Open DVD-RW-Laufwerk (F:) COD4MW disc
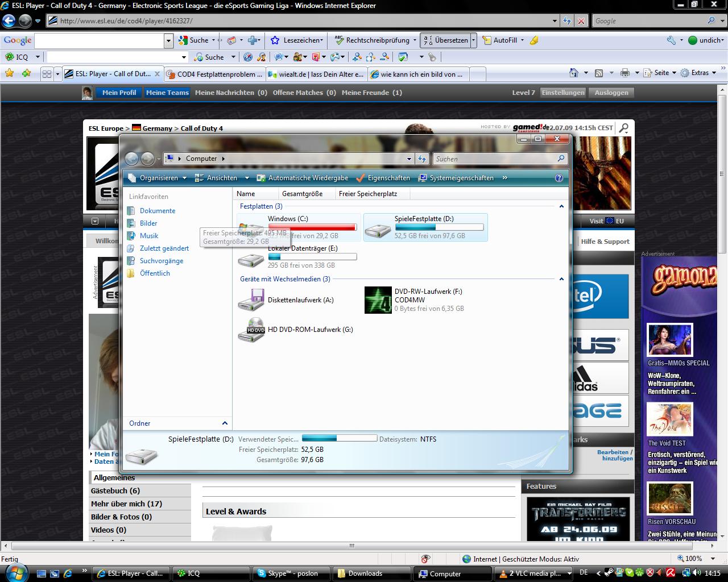Viewport: 728px width, 582px height. click(x=378, y=300)
